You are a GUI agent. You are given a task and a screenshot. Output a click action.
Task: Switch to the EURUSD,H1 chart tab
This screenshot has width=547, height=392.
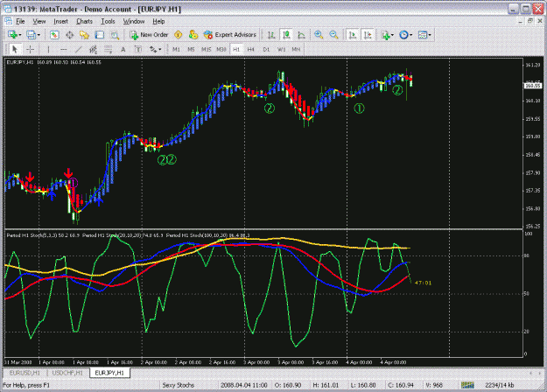pos(25,373)
